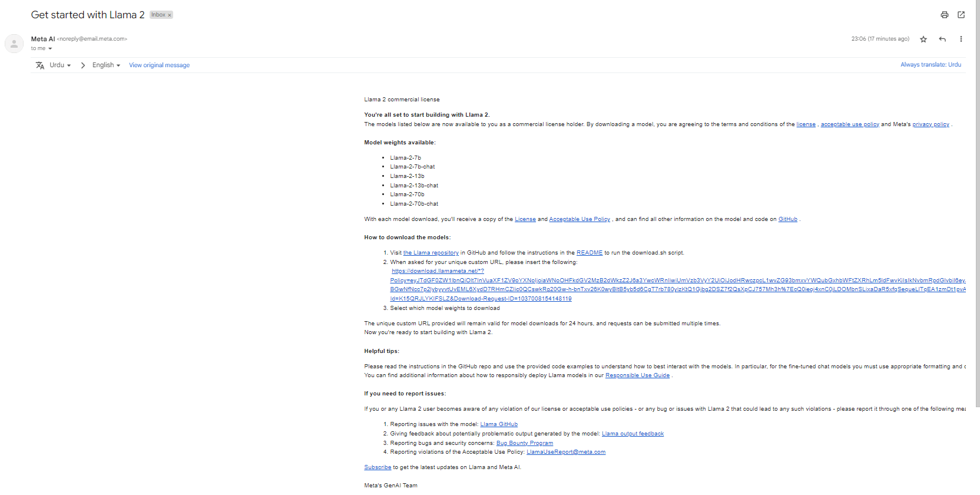The width and height of the screenshot is (980, 495).
Task: Open the Llama GitHub issue link
Action: coord(499,424)
